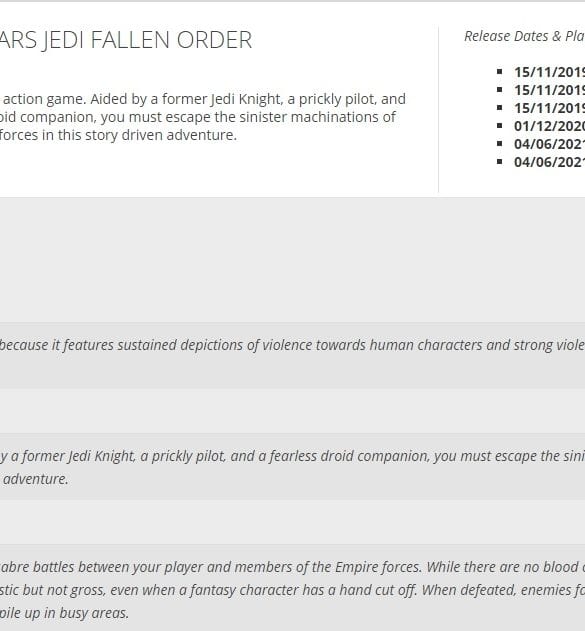Click the italic text about sustained depictions of violence
585x631 pixels.
(292, 345)
